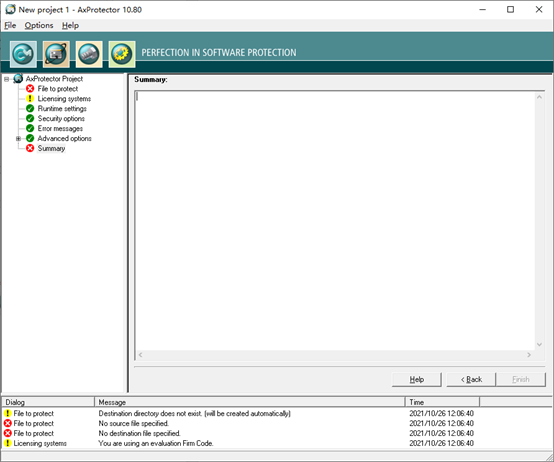The image size is (554, 462).
Task: Click the Back button
Action: tap(471, 379)
